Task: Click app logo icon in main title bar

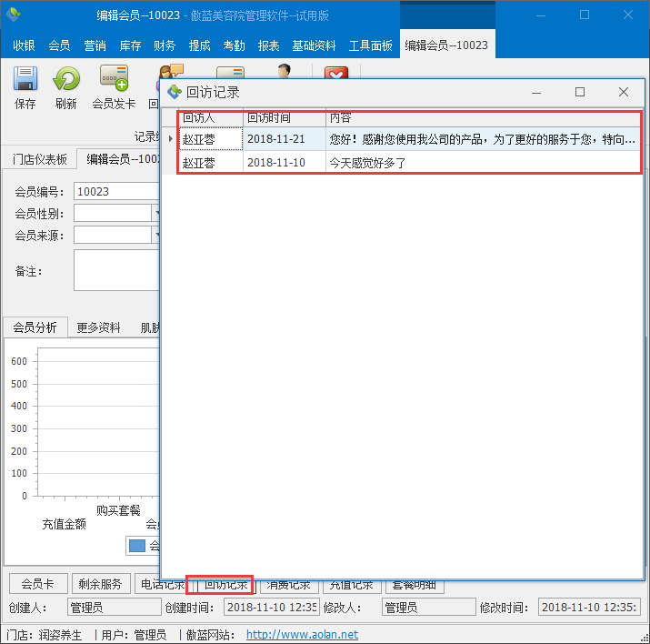Action: pyautogui.click(x=15, y=15)
